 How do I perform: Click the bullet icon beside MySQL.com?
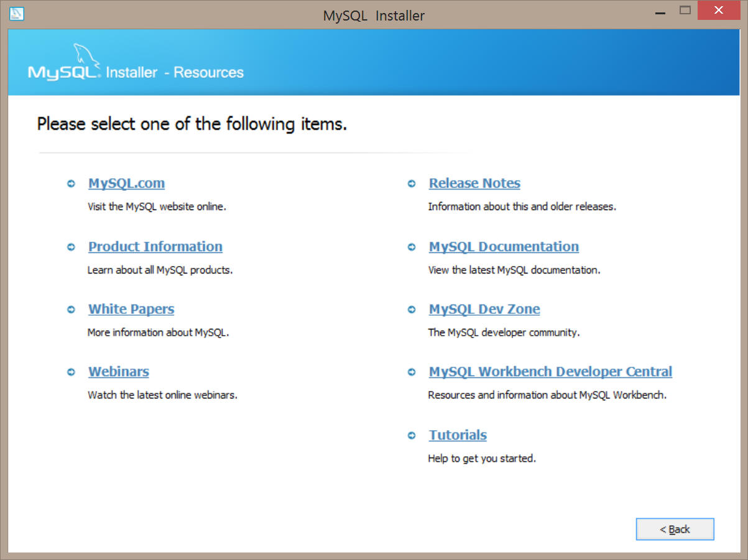click(71, 184)
